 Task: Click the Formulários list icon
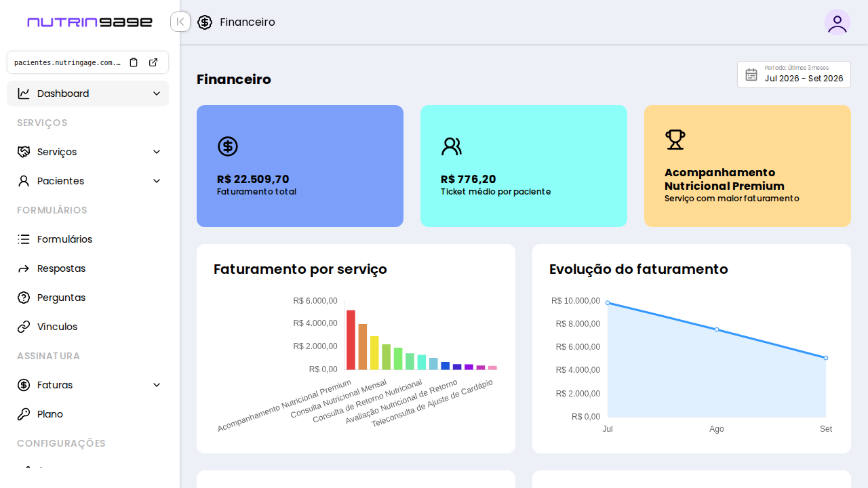coord(24,239)
